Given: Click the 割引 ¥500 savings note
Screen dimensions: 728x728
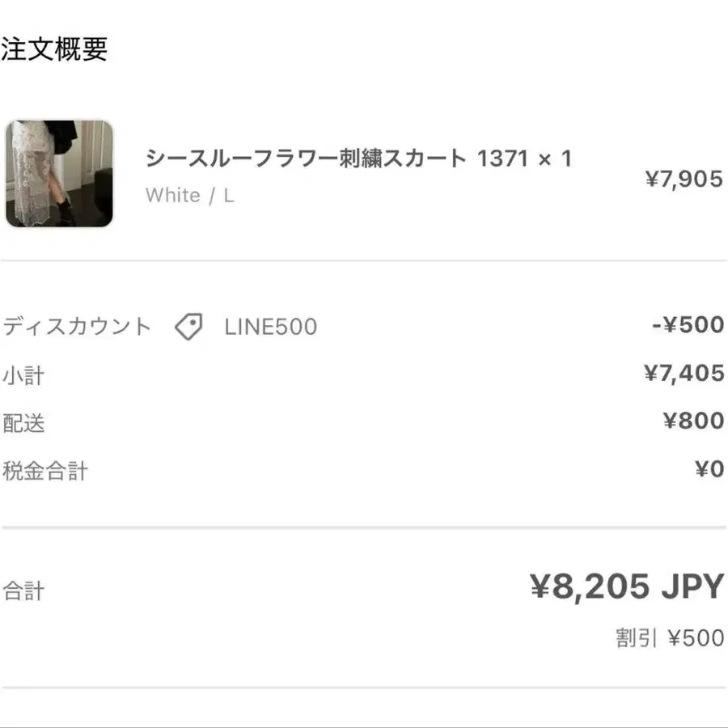Looking at the screenshot, I should [x=670, y=638].
